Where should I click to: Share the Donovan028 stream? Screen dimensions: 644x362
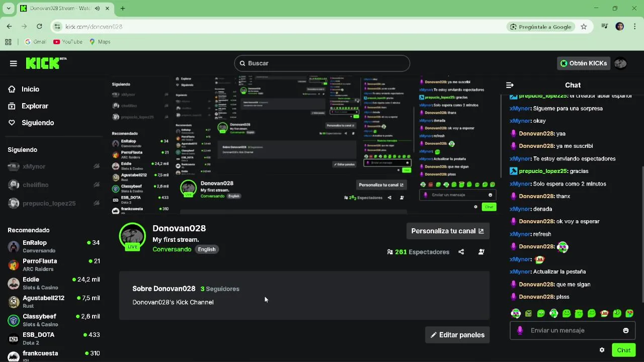click(x=461, y=252)
